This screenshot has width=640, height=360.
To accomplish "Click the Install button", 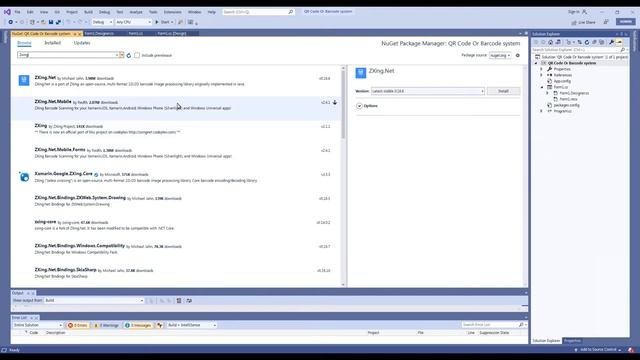I will click(x=503, y=91).
